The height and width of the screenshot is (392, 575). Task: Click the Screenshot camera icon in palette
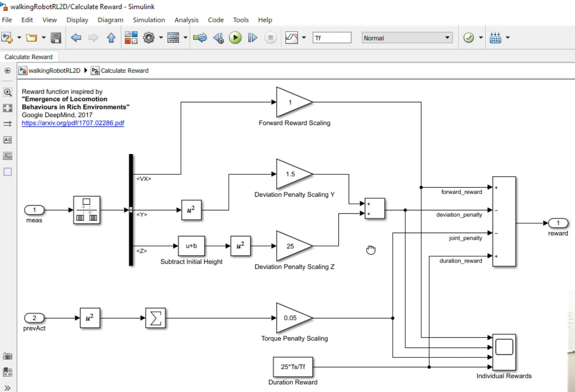coord(8,356)
